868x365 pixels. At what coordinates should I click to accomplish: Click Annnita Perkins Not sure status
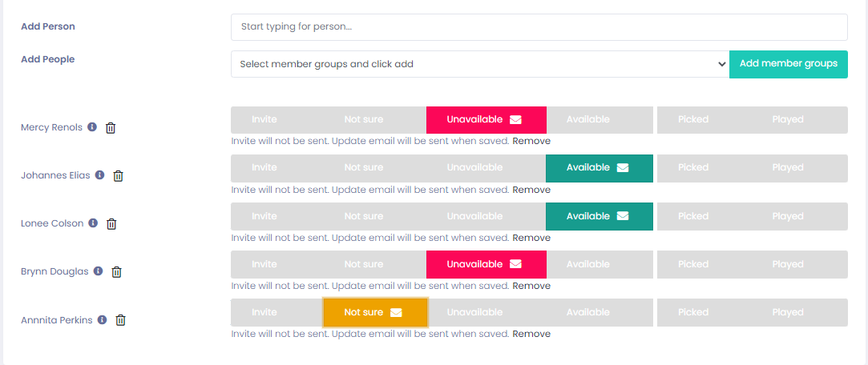[375, 312]
